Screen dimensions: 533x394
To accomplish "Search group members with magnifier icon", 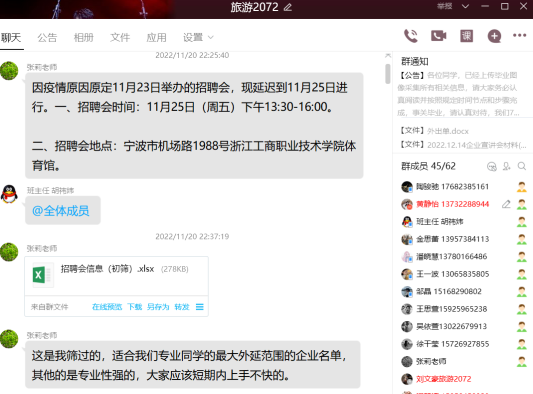I will point(522,166).
